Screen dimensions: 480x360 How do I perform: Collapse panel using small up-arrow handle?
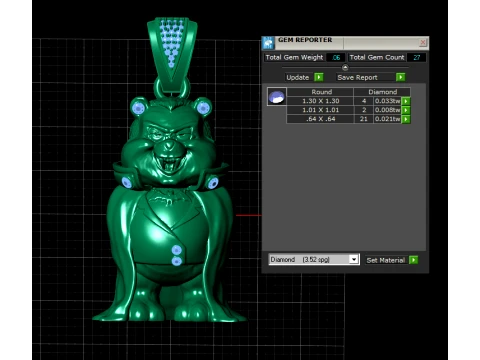345,68
